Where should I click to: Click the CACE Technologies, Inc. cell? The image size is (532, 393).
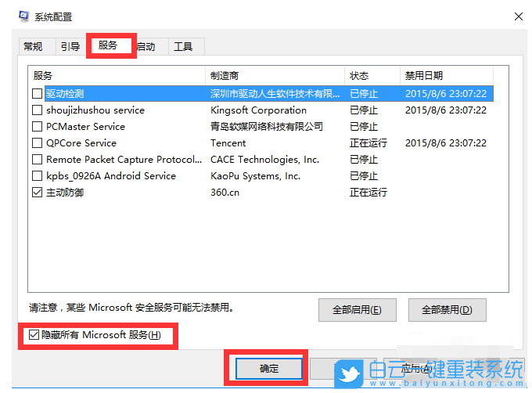pos(264,160)
